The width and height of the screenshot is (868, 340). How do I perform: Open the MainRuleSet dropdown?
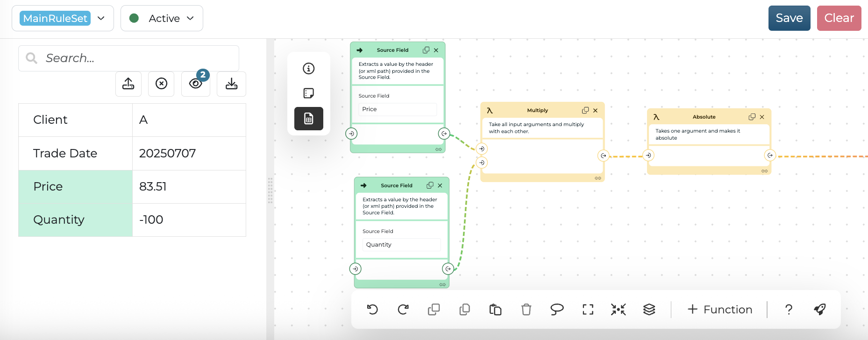[x=63, y=18]
